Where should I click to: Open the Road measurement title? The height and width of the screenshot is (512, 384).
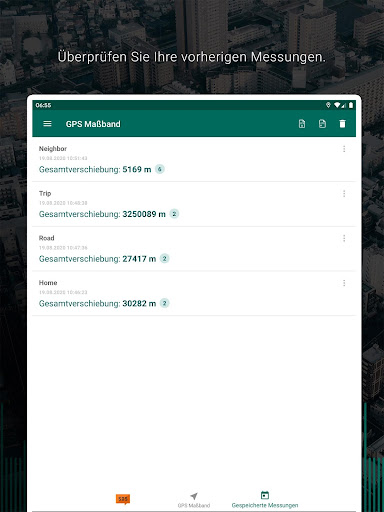(46, 238)
